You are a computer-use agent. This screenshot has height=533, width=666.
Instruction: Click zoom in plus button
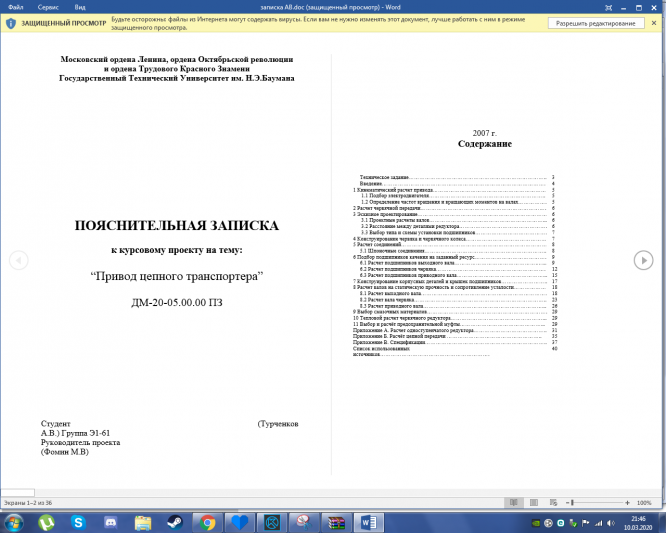click(x=627, y=502)
